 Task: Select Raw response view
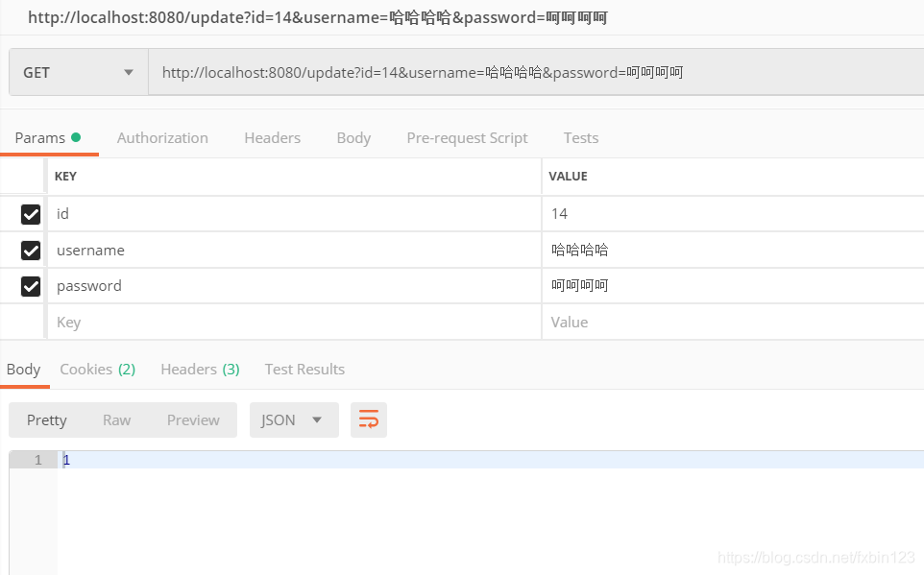pyautogui.click(x=116, y=420)
